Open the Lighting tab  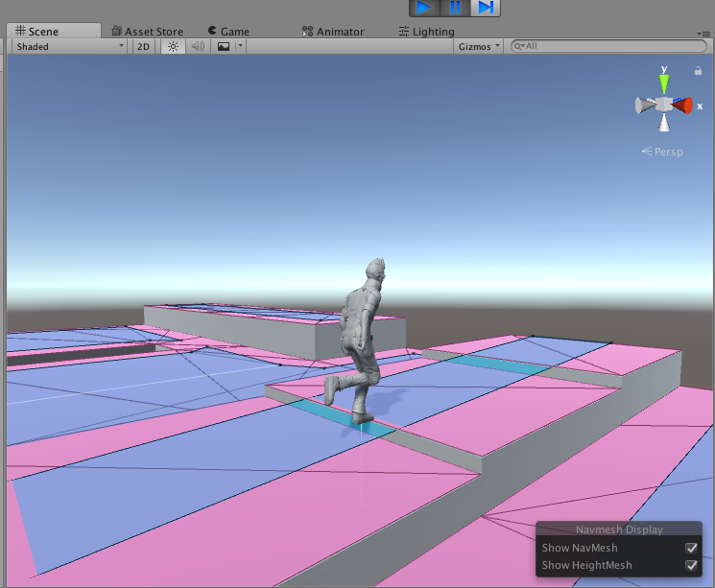click(426, 31)
